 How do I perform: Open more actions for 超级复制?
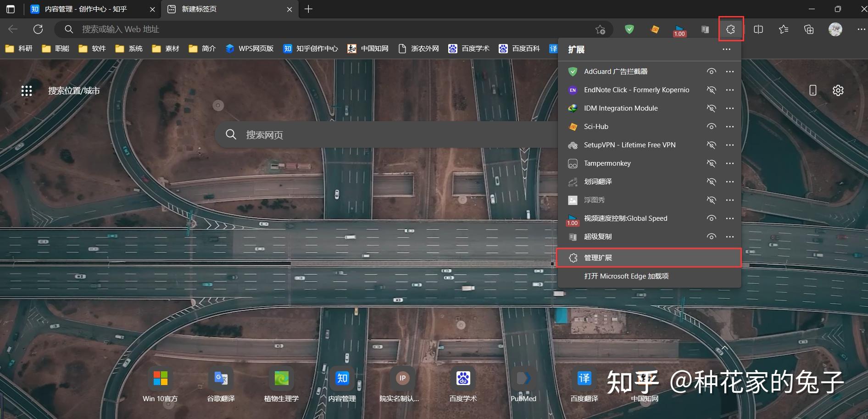tap(730, 237)
